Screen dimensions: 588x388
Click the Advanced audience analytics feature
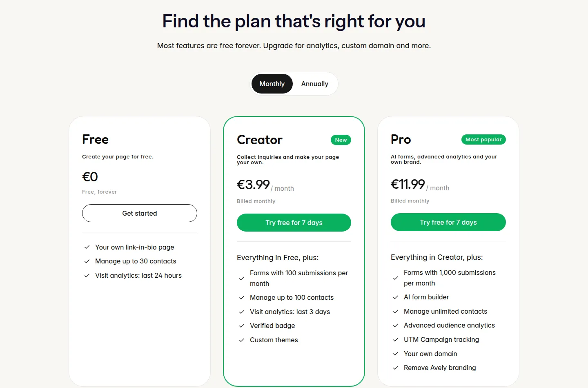449,325
